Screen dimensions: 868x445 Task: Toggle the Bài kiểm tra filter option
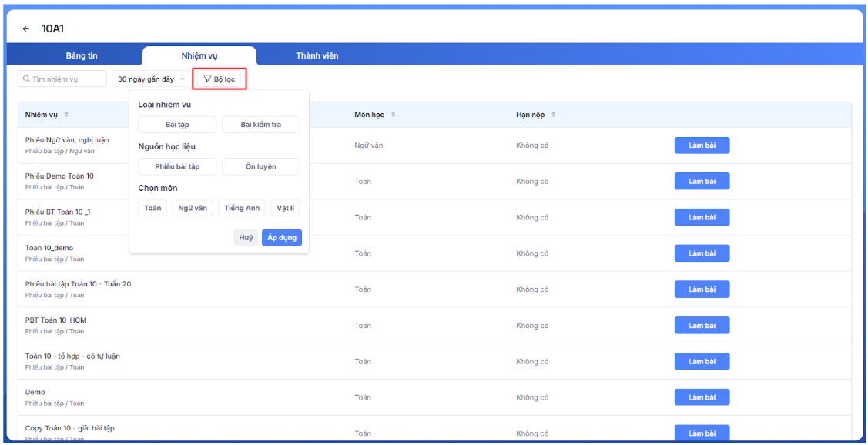point(260,125)
